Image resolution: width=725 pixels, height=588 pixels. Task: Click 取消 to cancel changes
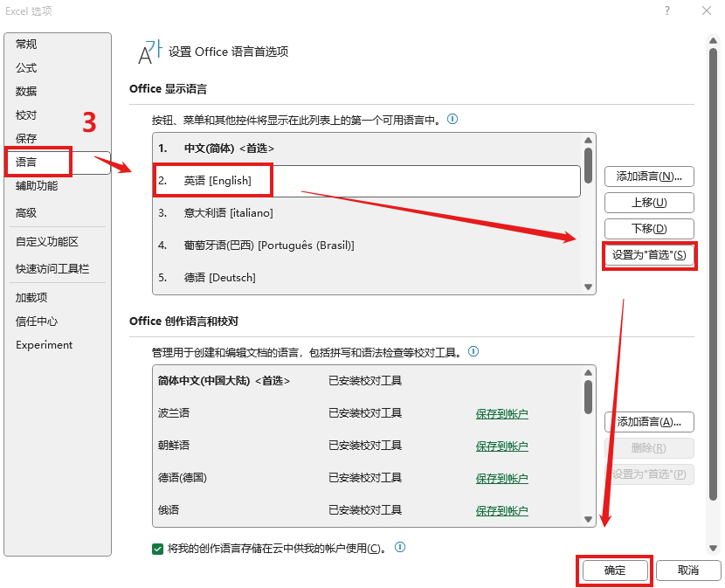688,571
